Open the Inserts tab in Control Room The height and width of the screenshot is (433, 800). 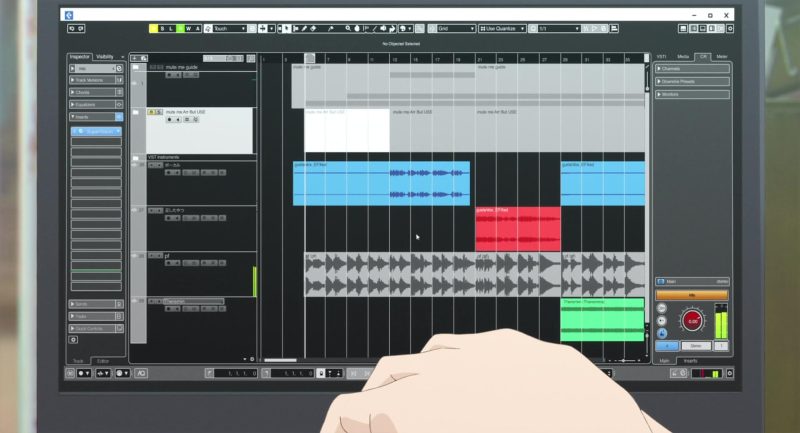point(690,361)
